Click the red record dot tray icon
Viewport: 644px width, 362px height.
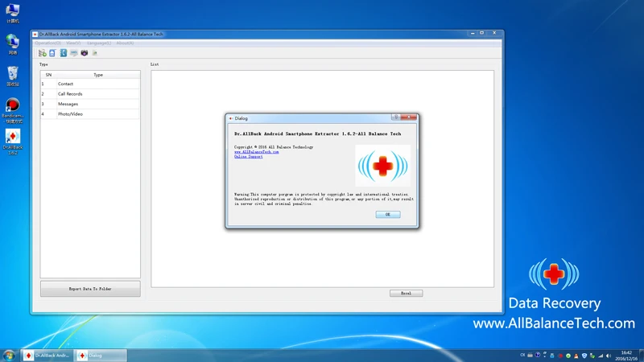[x=560, y=356]
